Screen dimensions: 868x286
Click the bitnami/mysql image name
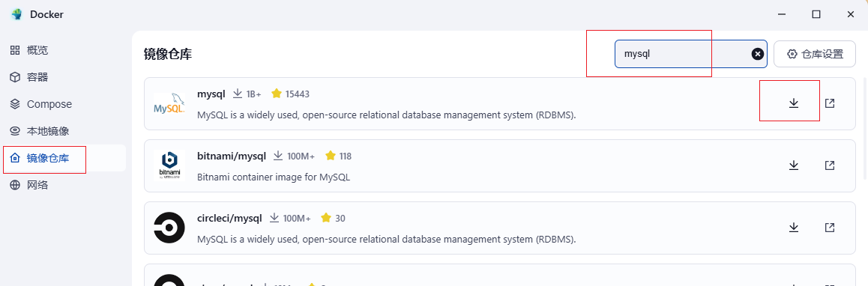coord(232,156)
